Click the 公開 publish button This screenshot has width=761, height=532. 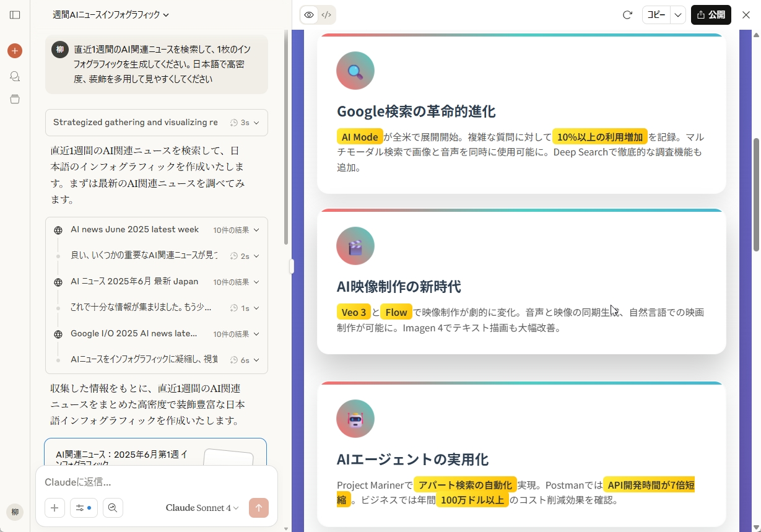tap(711, 15)
